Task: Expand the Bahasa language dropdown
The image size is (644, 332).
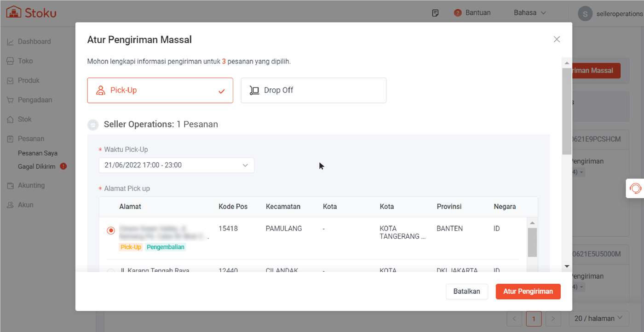Action: (529, 13)
